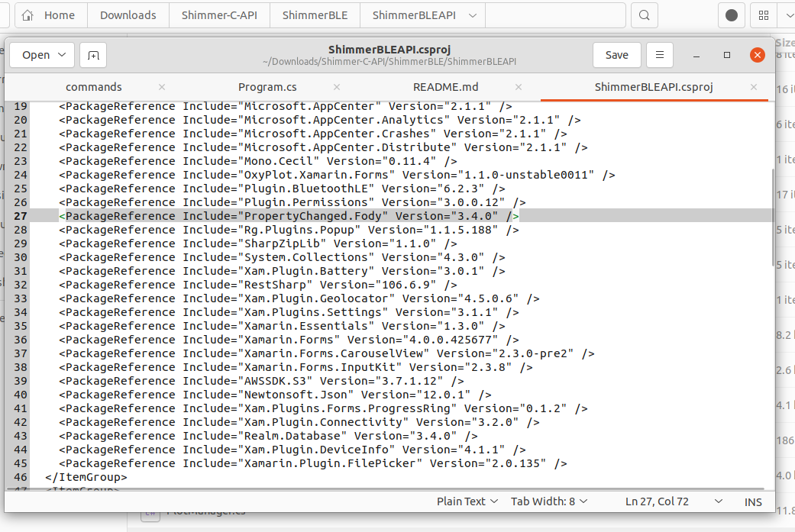Screen dimensions: 795x532
Task: Click the dark round button in Files header
Action: point(732,15)
